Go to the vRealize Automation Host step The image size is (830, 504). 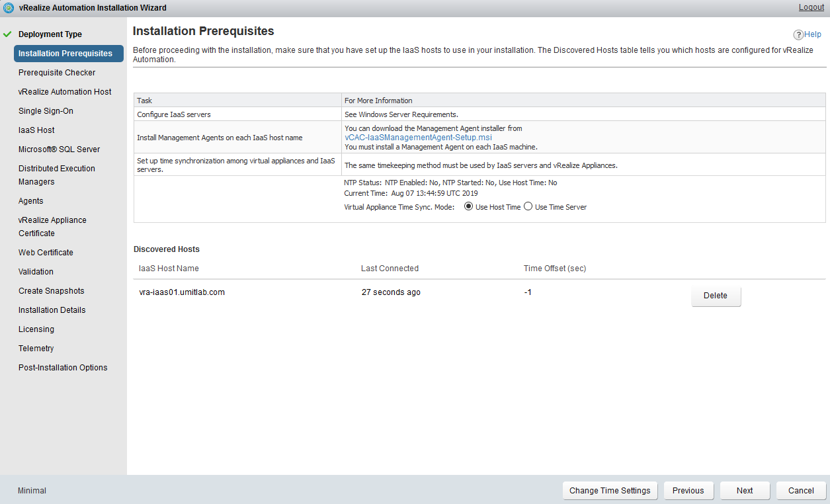(65, 92)
